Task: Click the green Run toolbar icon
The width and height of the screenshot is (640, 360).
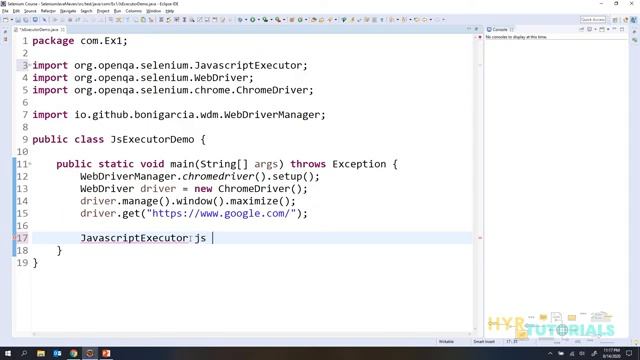Action: tap(253, 20)
